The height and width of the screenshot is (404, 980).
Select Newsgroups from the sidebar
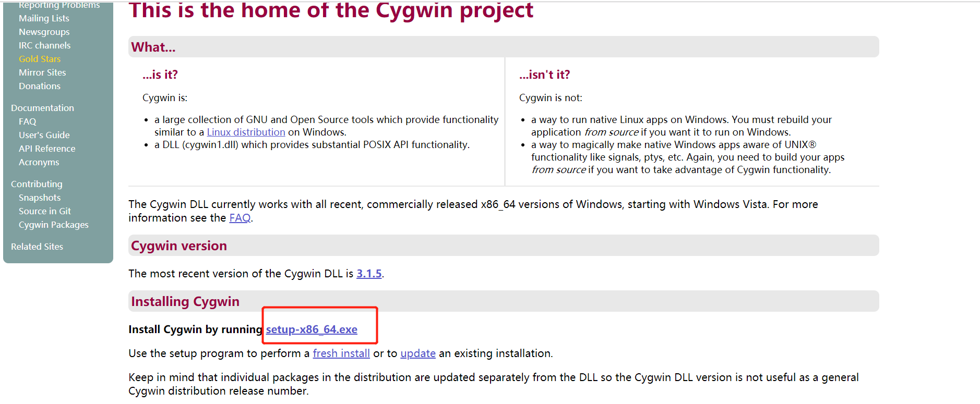44,31
